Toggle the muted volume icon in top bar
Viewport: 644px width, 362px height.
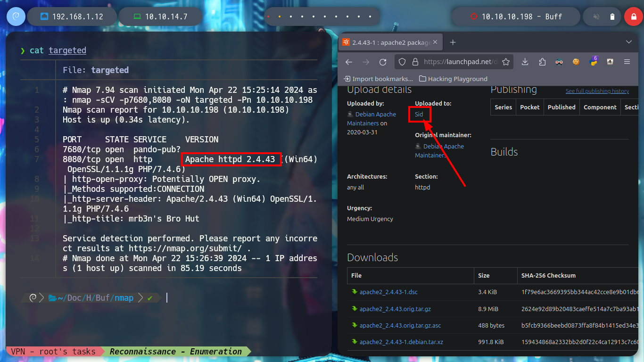[596, 16]
